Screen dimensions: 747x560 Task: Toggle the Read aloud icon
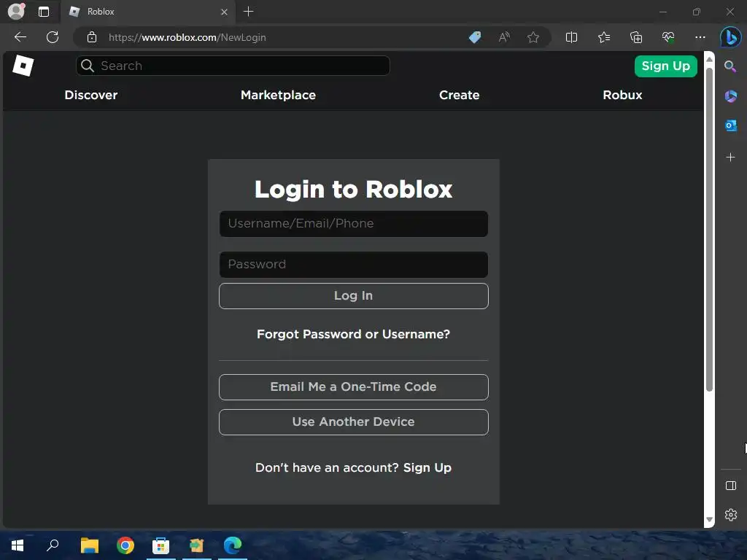[x=504, y=37]
